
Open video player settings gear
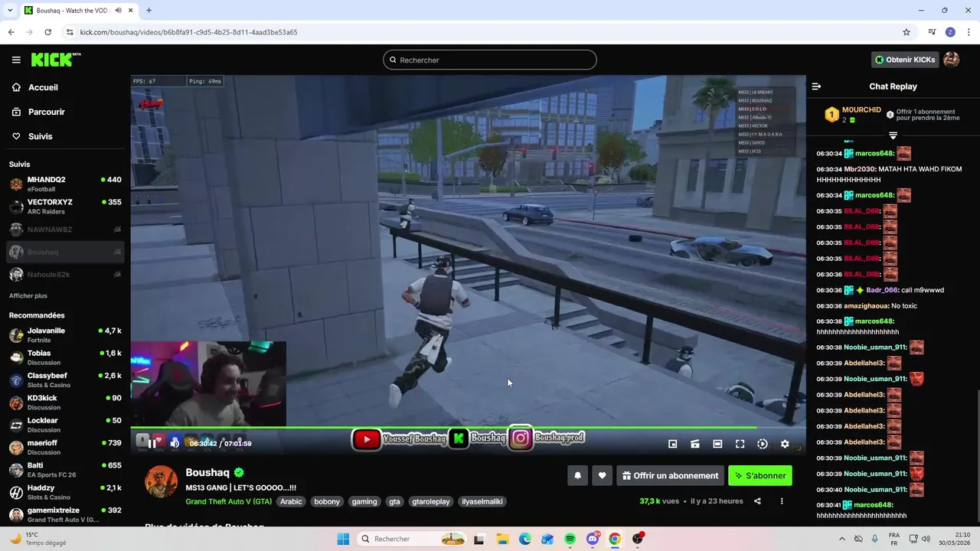[785, 444]
